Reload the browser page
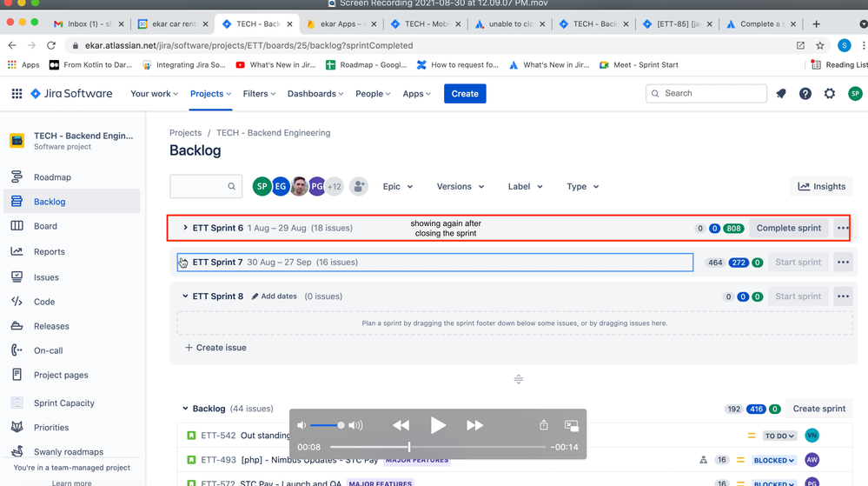This screenshot has height=486, width=868. tap(51, 45)
